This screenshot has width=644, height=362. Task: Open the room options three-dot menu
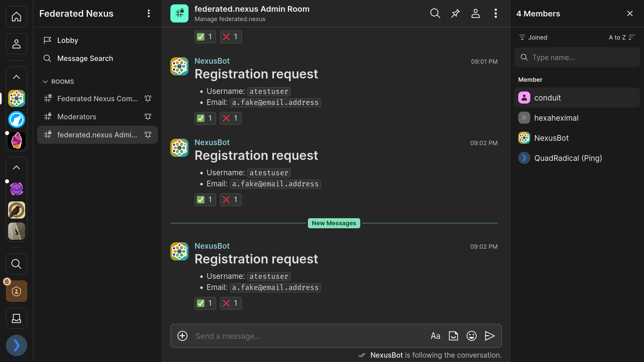pos(496,13)
